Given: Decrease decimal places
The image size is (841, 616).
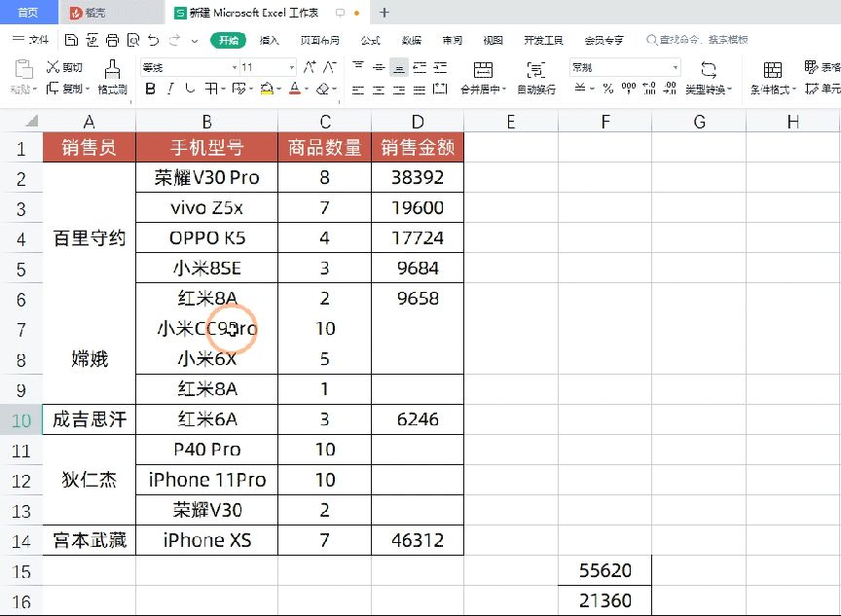Looking at the screenshot, I should click(670, 89).
